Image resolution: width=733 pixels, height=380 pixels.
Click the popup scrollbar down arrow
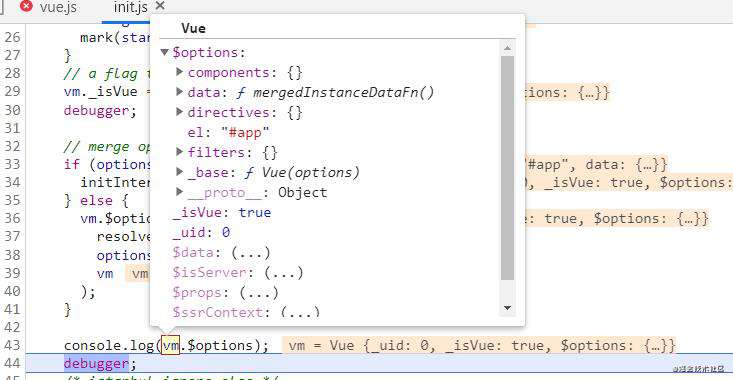pyautogui.click(x=507, y=308)
